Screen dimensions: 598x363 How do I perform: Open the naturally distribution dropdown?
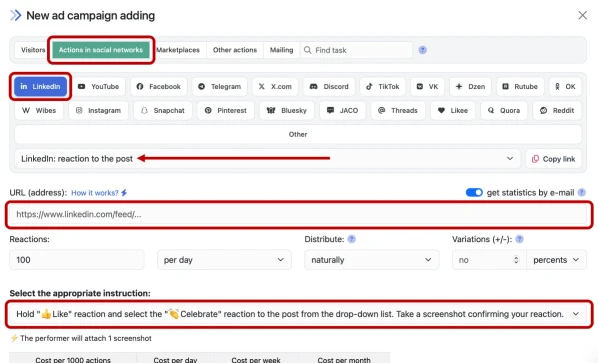pos(371,260)
